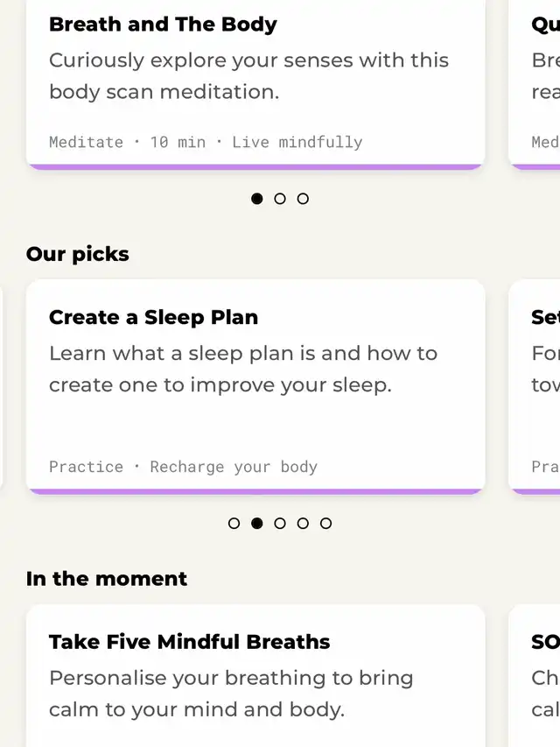Jump to second page of top carousel
Viewport: 560px width, 747px height.
pyautogui.click(x=280, y=199)
